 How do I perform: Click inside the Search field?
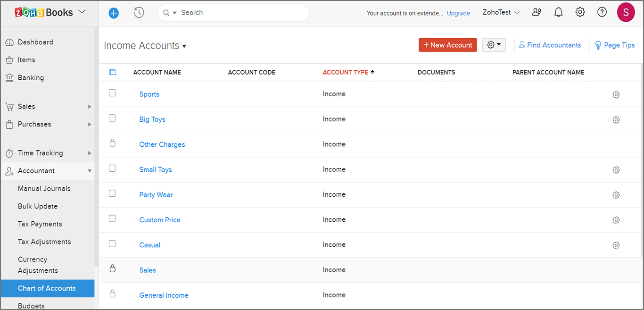click(x=240, y=13)
